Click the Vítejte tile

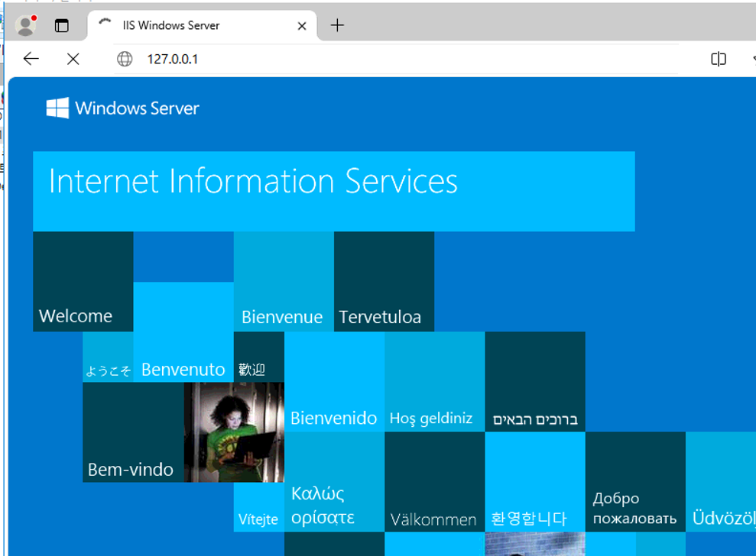(259, 507)
